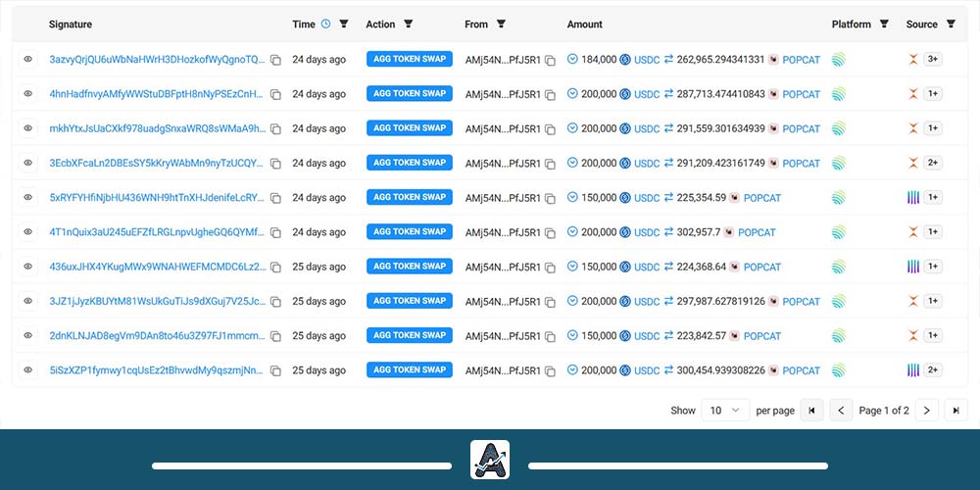Viewport: 980px width, 490px height.
Task: Toggle the eye icon for the 4T1nQuix3aU row
Action: tap(28, 232)
